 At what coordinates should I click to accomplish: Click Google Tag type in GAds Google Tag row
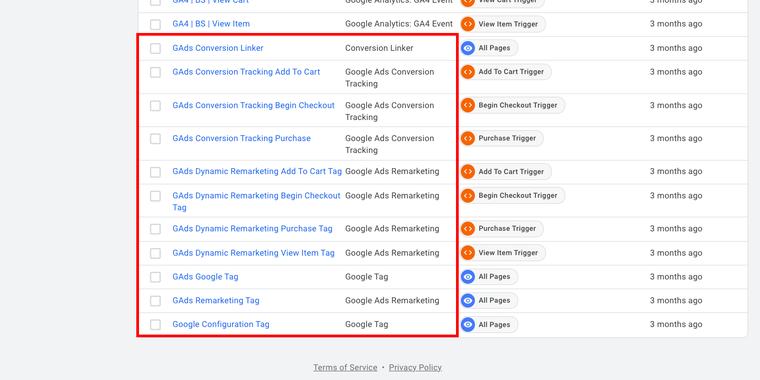tap(366, 277)
